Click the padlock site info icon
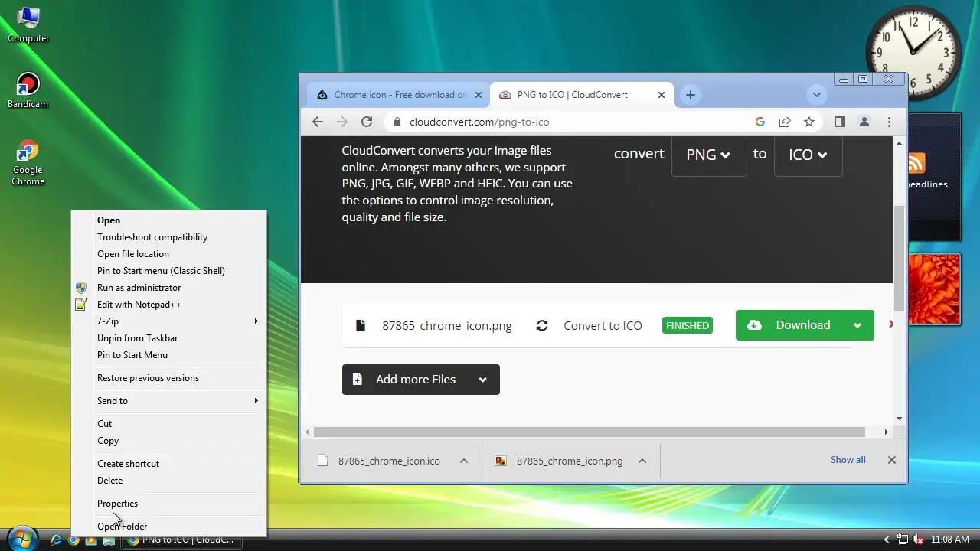Viewport: 980px width, 551px height. (x=397, y=122)
